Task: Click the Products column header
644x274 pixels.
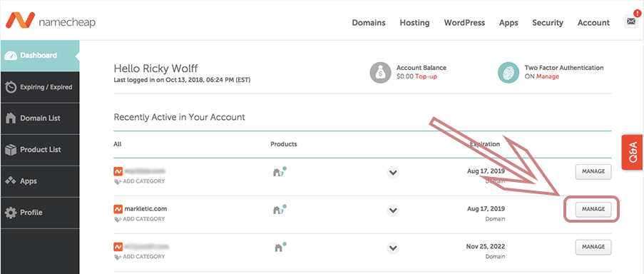Action: pyautogui.click(x=284, y=144)
